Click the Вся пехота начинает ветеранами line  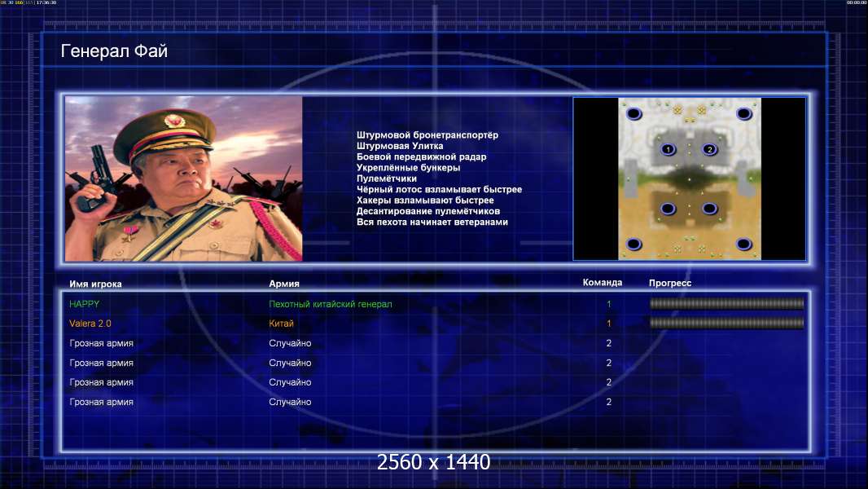(x=432, y=222)
